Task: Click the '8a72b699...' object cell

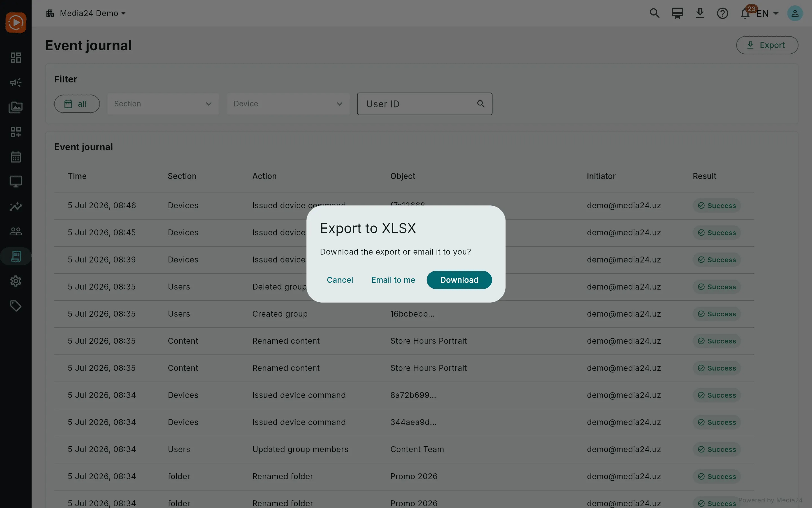Action: tap(413, 395)
